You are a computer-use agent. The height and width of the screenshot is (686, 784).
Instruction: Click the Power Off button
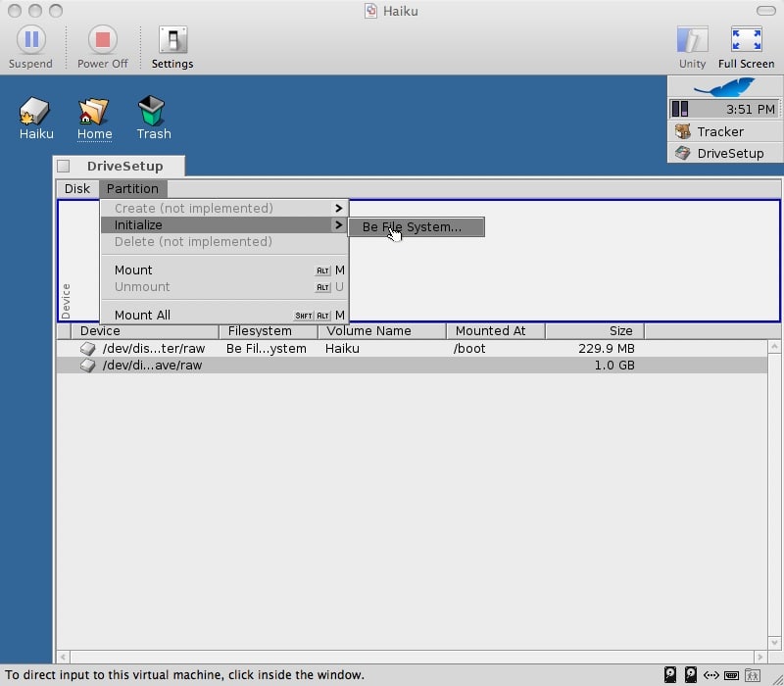coord(103,46)
